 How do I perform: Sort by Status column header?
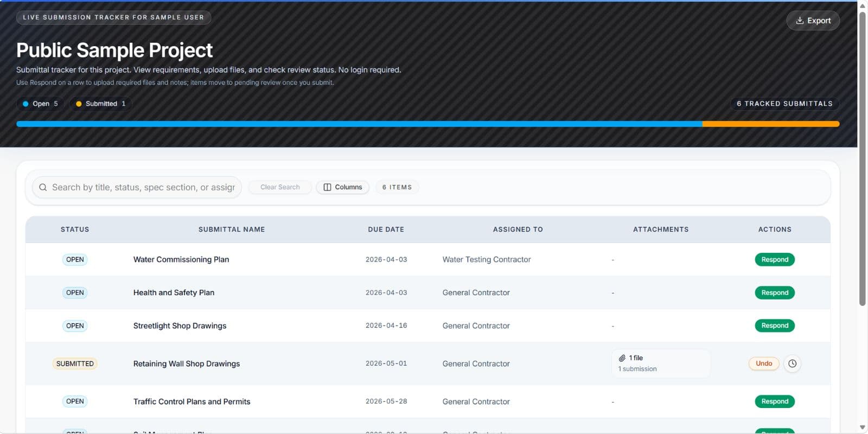click(x=75, y=229)
